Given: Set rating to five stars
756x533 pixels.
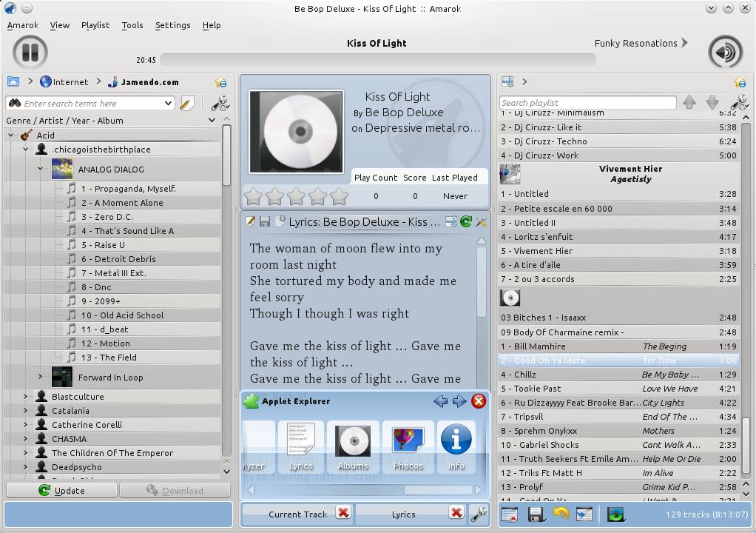Looking at the screenshot, I should point(339,196).
